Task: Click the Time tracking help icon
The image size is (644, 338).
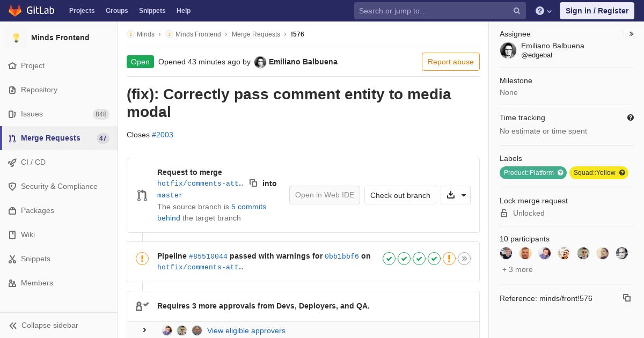Action: click(631, 117)
